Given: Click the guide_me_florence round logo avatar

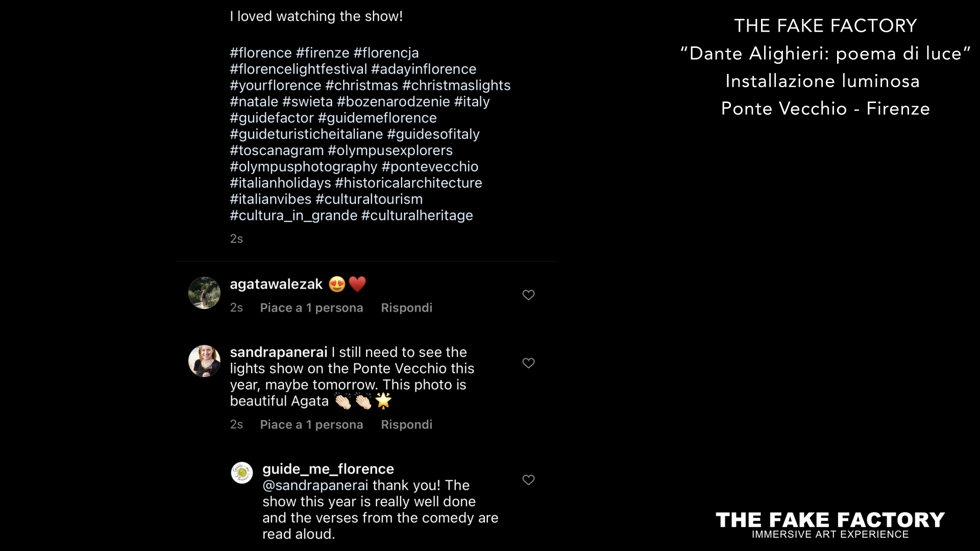Looking at the screenshot, I should tap(242, 473).
